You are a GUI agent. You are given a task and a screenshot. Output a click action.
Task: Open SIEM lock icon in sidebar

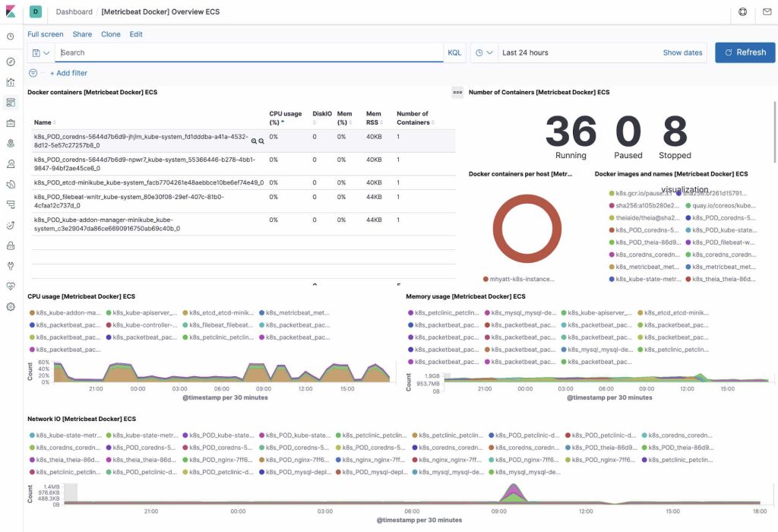tap(11, 245)
